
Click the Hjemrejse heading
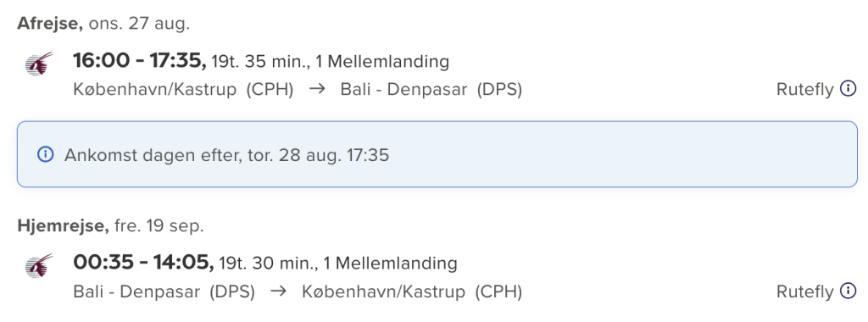point(63,226)
